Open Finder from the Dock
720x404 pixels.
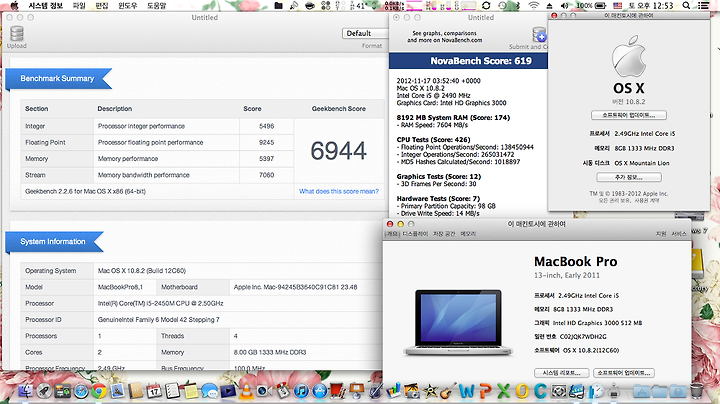[x=25, y=391]
